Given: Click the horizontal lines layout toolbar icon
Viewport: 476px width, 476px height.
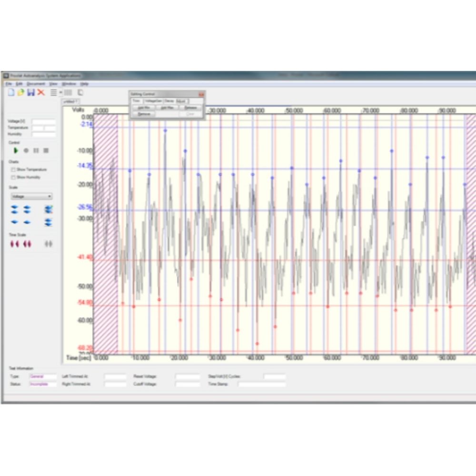Looking at the screenshot, I should click(x=54, y=92).
